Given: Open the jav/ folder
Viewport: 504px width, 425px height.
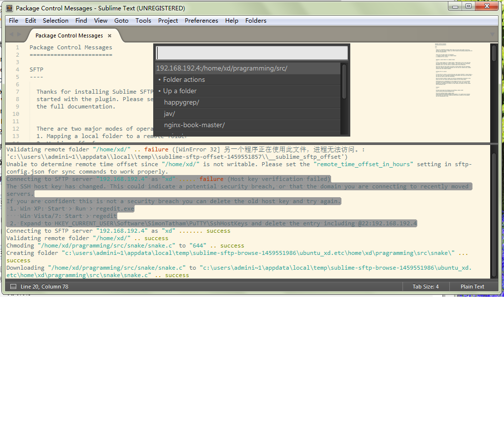Looking at the screenshot, I should (x=247, y=113).
